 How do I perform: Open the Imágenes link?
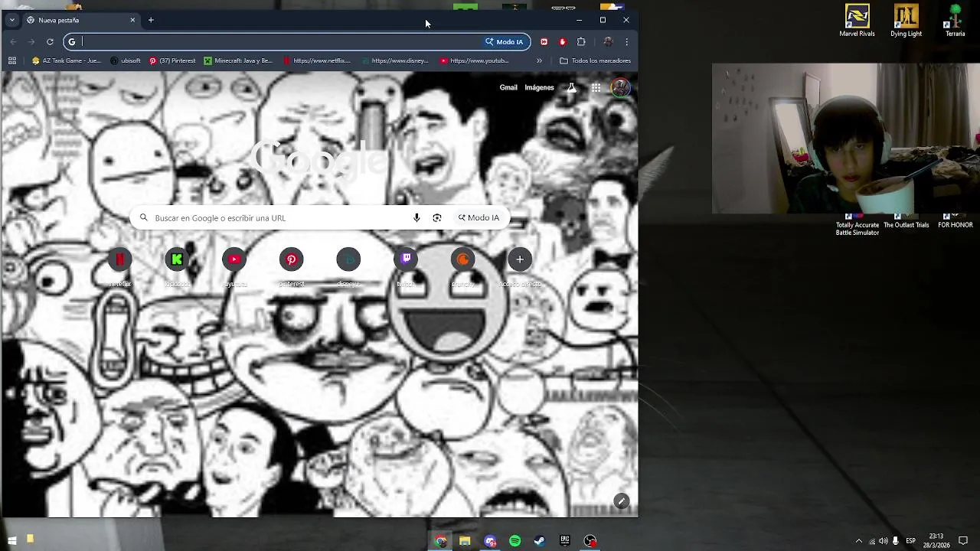[539, 88]
